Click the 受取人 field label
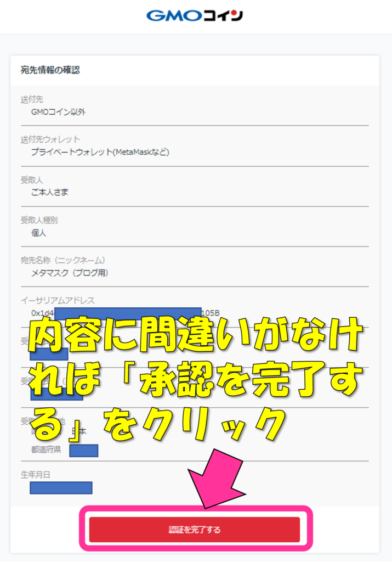The height and width of the screenshot is (562, 392). point(32,180)
